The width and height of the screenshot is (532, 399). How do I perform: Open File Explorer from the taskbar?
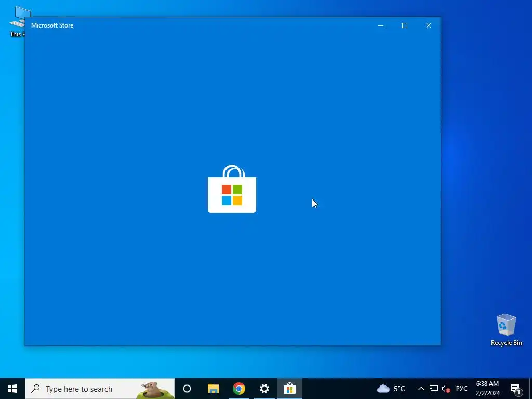tap(214, 389)
